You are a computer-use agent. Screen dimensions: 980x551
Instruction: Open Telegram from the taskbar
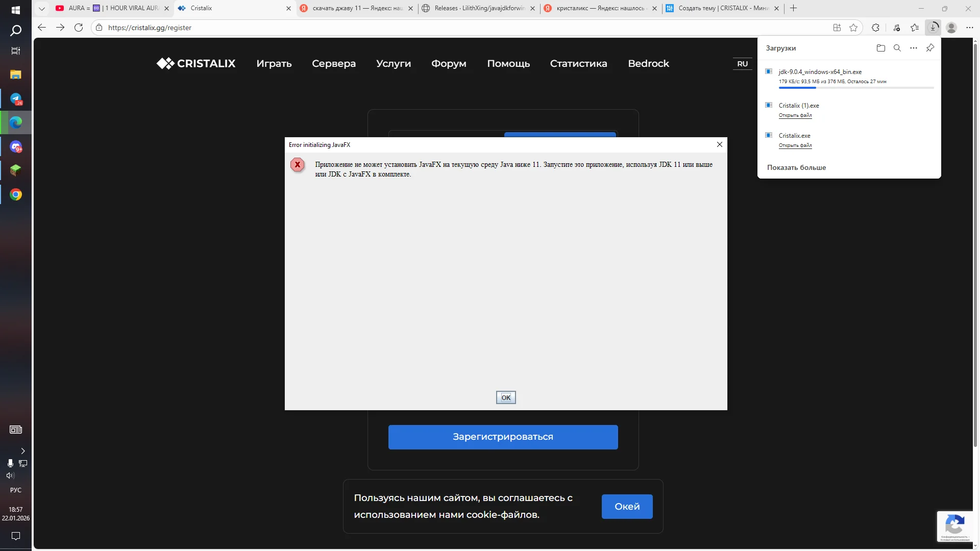click(x=16, y=99)
